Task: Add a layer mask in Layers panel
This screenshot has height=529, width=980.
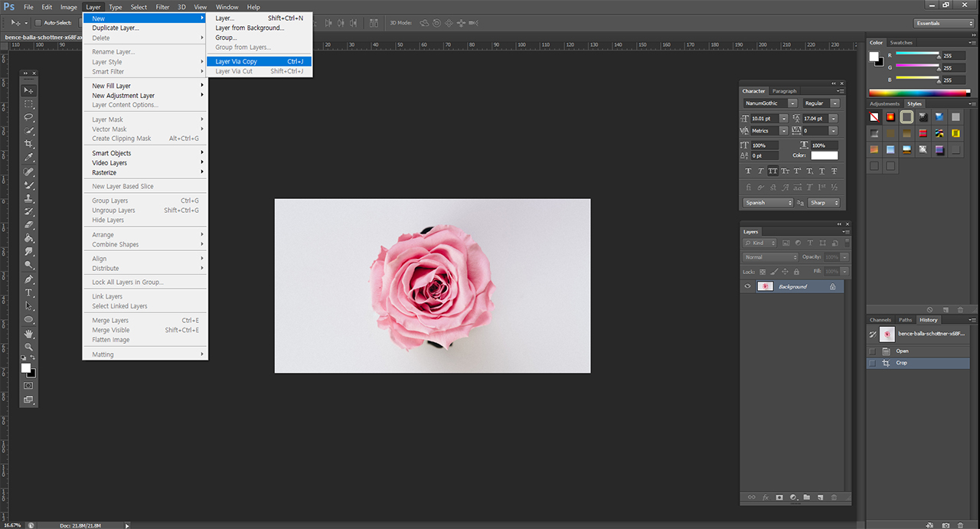Action: (x=779, y=498)
